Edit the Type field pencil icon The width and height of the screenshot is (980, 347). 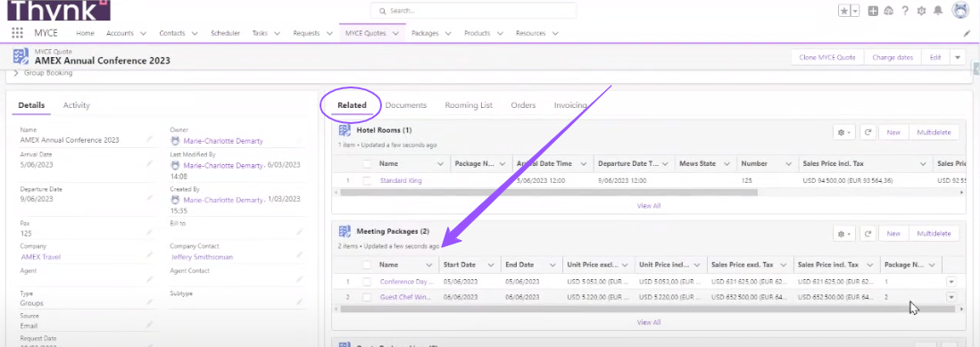pos(149,302)
